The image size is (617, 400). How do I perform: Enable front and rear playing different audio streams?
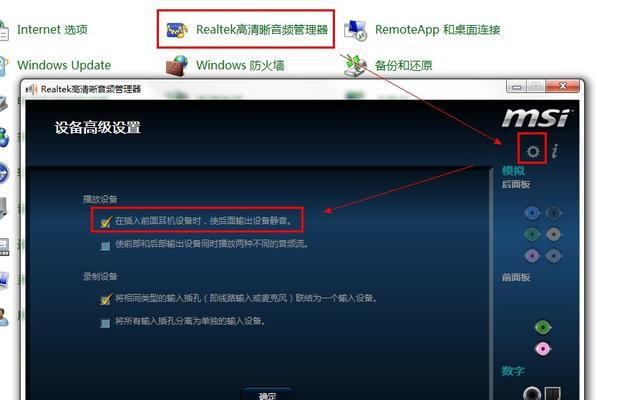pyautogui.click(x=105, y=246)
